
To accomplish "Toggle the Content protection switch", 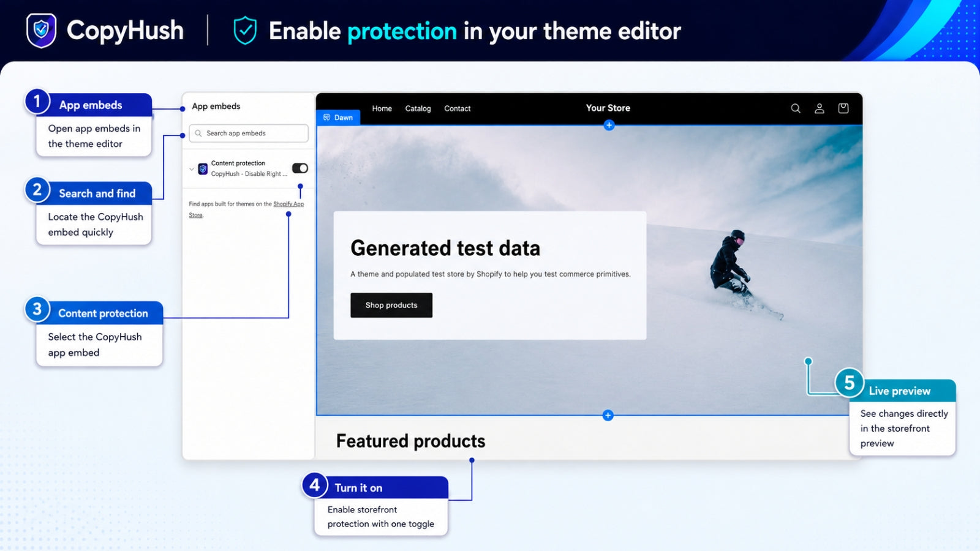I will pos(300,168).
